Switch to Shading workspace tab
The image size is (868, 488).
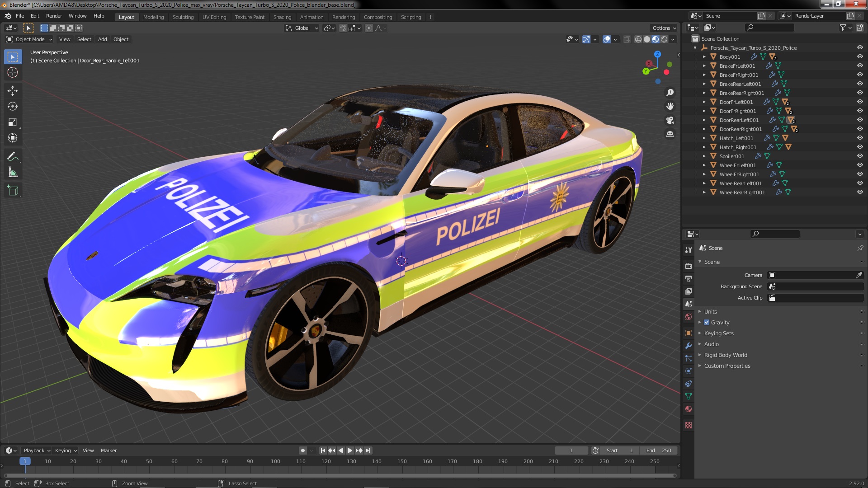click(x=282, y=17)
